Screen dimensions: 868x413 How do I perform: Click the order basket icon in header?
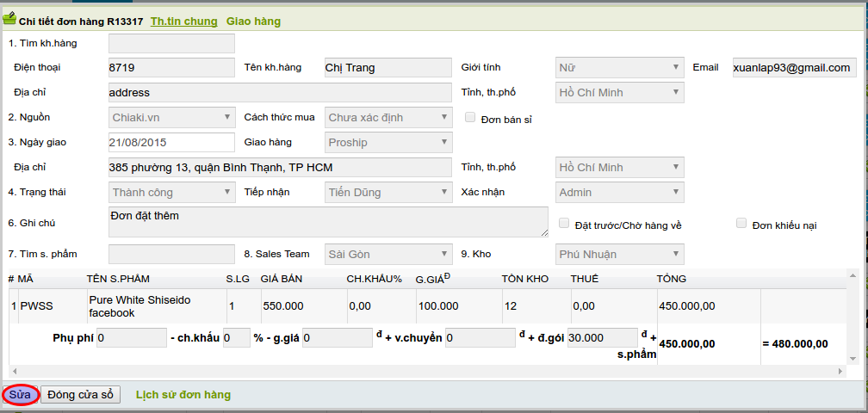click(x=9, y=19)
